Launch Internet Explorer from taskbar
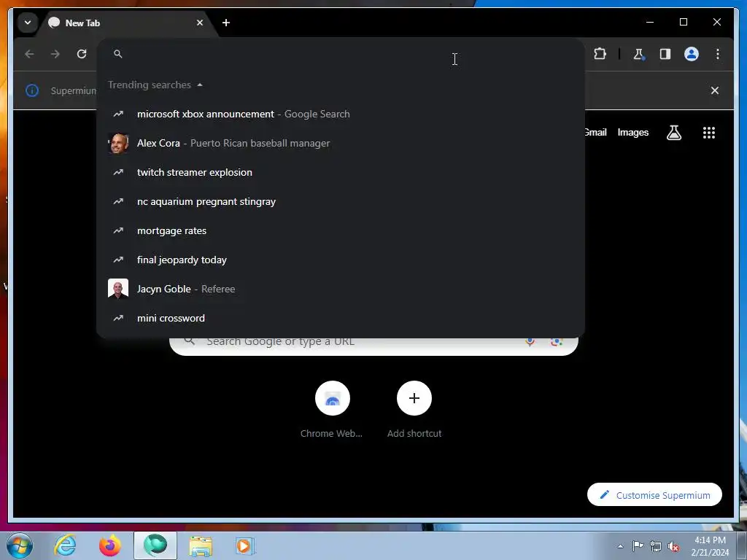747x560 pixels. 65,545
